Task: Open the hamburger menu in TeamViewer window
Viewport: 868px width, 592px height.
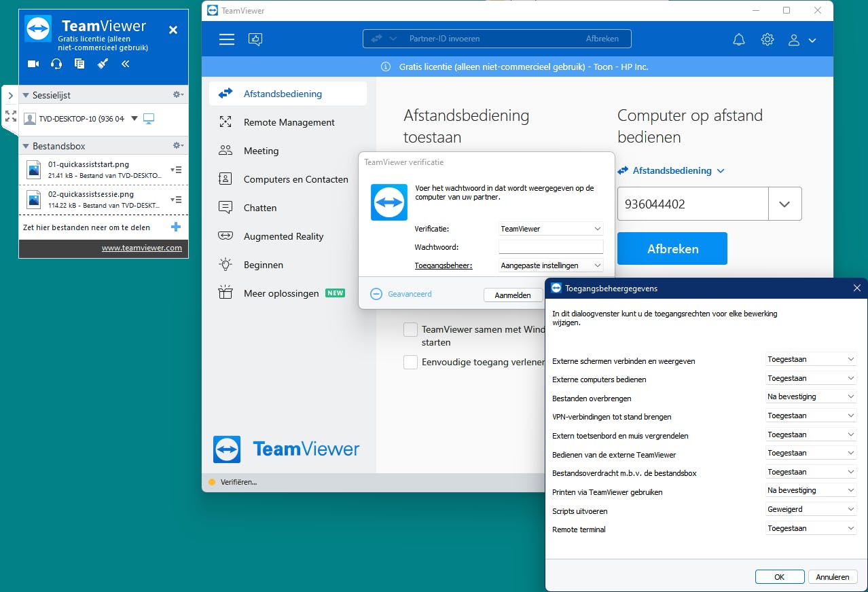Action: (x=227, y=39)
